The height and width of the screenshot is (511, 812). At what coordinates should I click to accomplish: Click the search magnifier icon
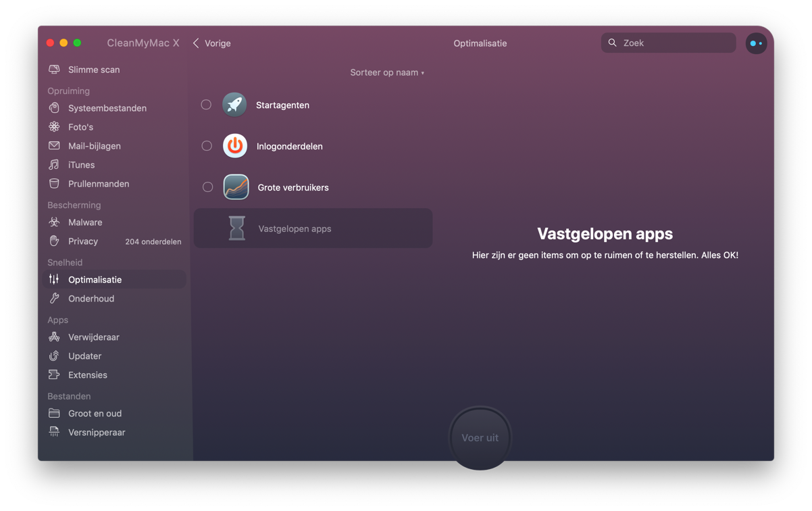pyautogui.click(x=612, y=43)
